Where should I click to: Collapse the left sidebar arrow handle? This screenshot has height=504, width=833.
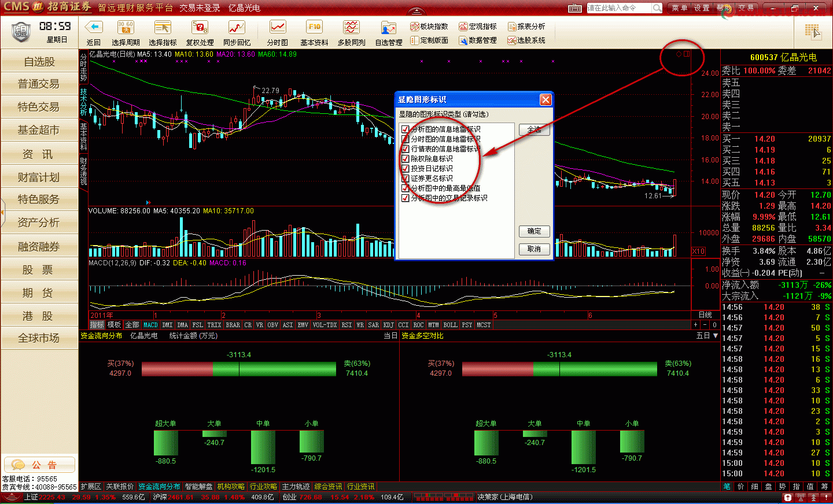click(2, 213)
